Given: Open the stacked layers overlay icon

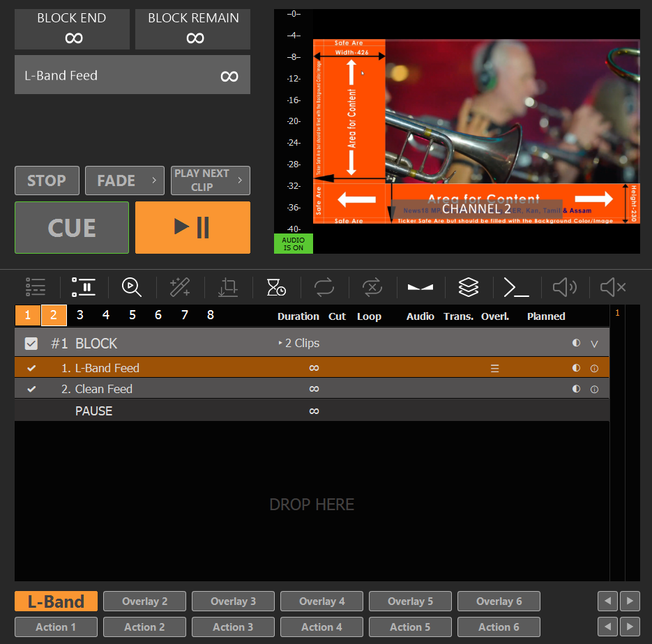Looking at the screenshot, I should tap(469, 287).
